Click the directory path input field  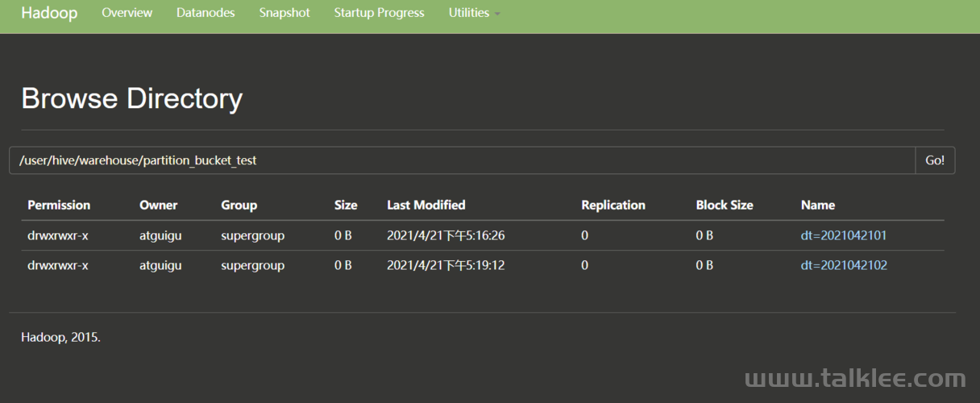point(463,160)
